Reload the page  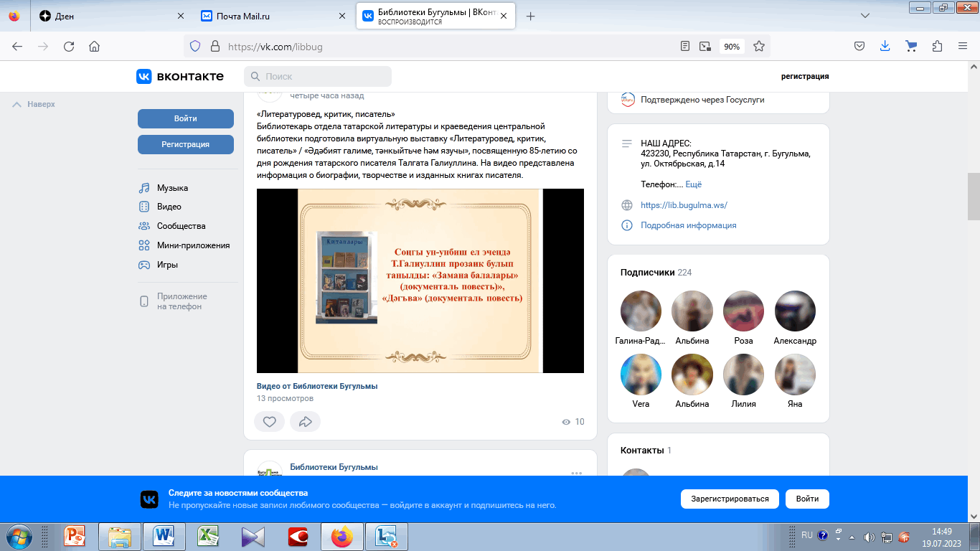(x=69, y=46)
